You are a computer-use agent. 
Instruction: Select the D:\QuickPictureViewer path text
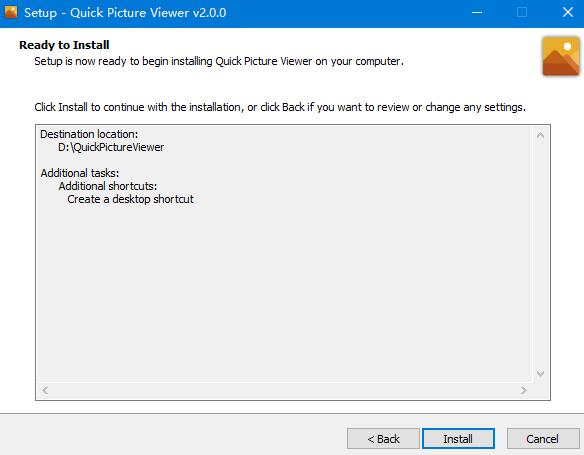[111, 147]
